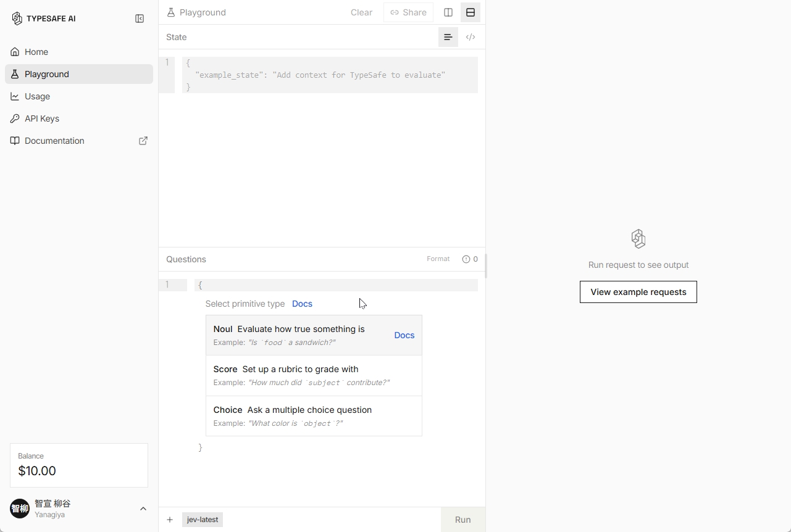This screenshot has height=532, width=791.
Task: Click the Playground flask icon in header
Action: (171, 12)
